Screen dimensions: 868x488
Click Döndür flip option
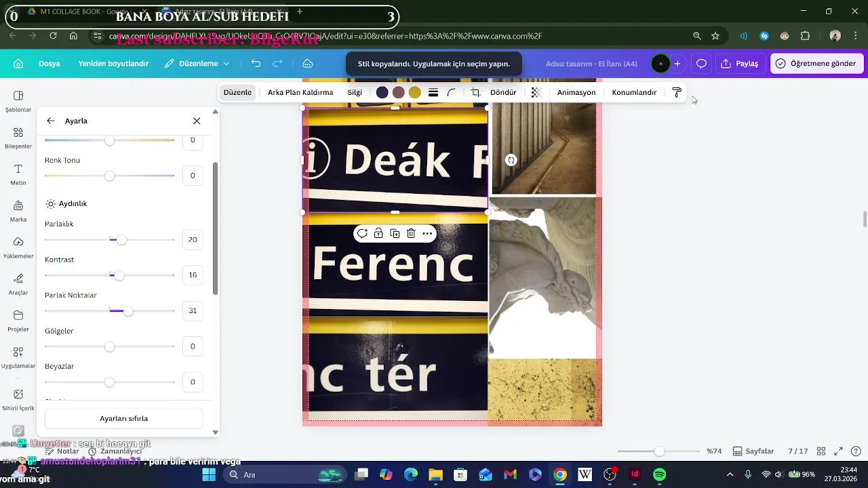[x=503, y=93]
